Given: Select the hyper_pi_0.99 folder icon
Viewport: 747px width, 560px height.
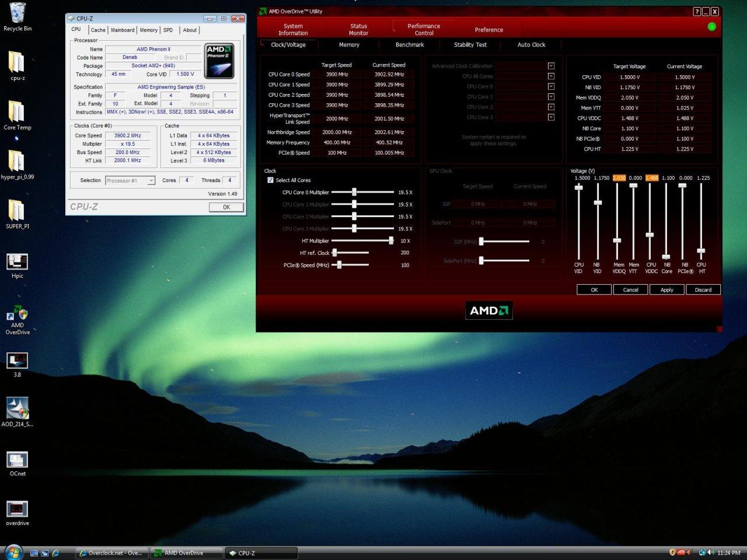Looking at the screenshot, I should [18, 164].
